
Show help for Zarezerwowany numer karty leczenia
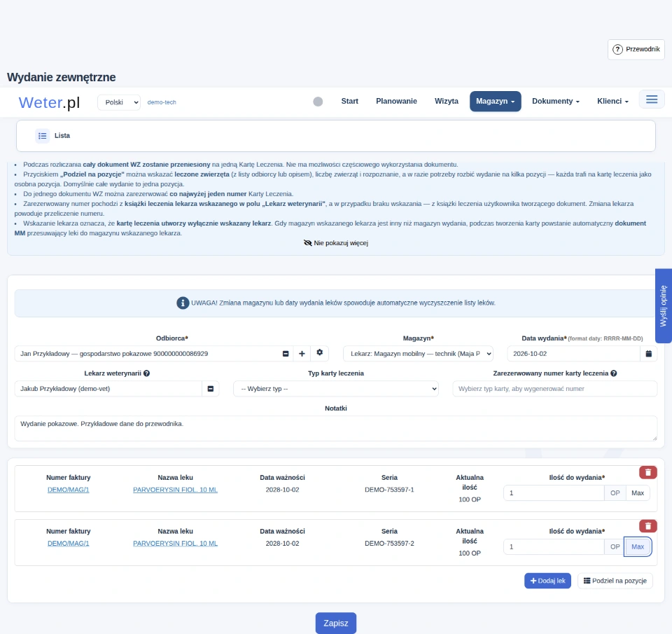(614, 373)
